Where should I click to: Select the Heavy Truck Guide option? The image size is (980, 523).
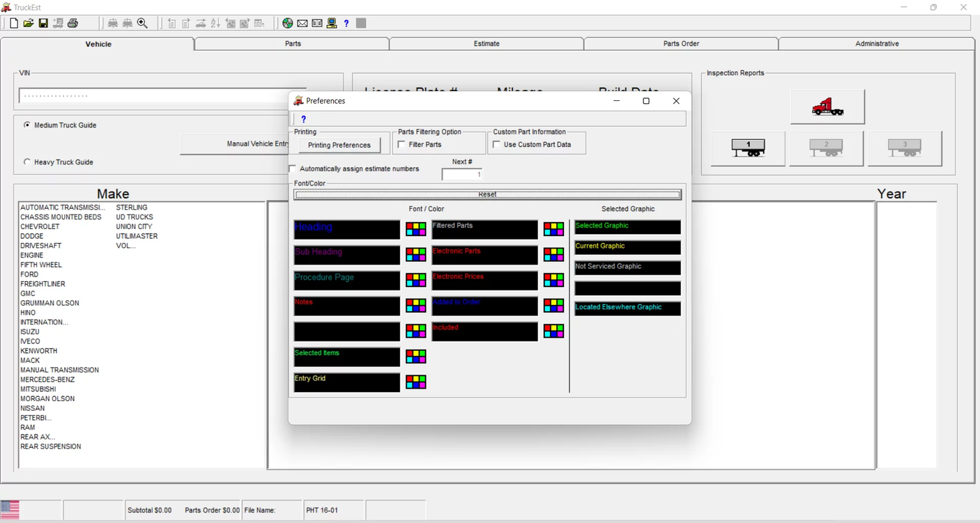(x=26, y=162)
